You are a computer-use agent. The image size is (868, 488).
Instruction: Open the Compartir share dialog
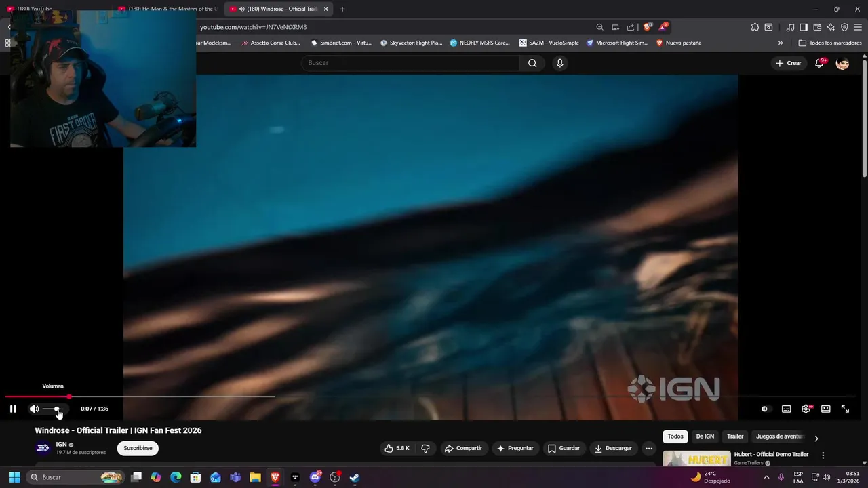click(463, 448)
